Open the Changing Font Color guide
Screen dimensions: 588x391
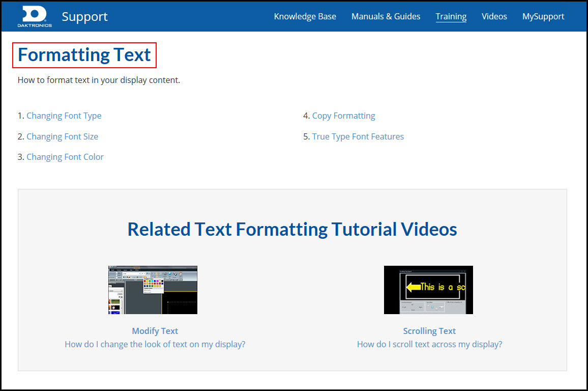pyautogui.click(x=65, y=157)
